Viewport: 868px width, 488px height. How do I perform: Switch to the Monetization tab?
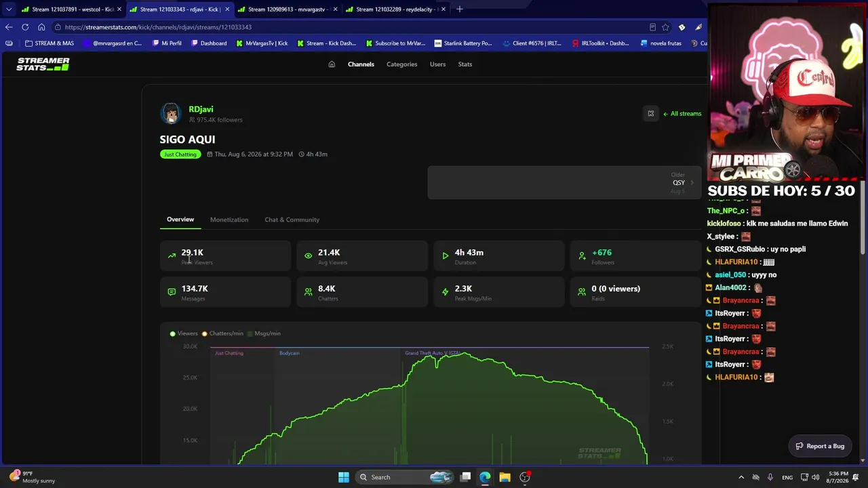coord(229,220)
